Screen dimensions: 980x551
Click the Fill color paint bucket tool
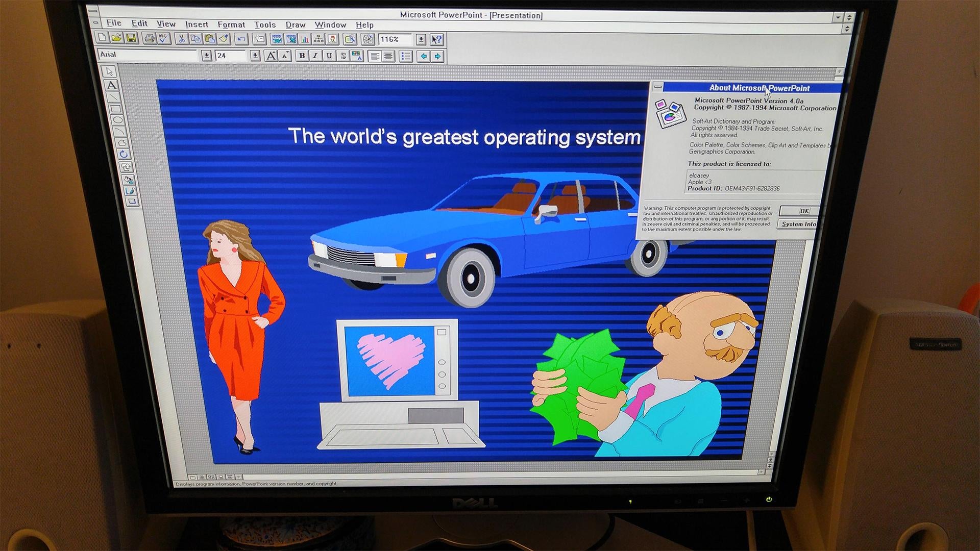pos(128,179)
